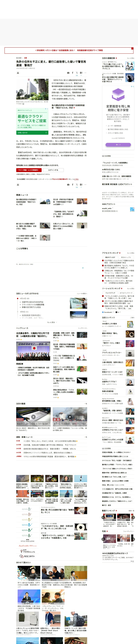Click the police headquarters article photo
The image size is (138, 644).
tap(32, 90)
